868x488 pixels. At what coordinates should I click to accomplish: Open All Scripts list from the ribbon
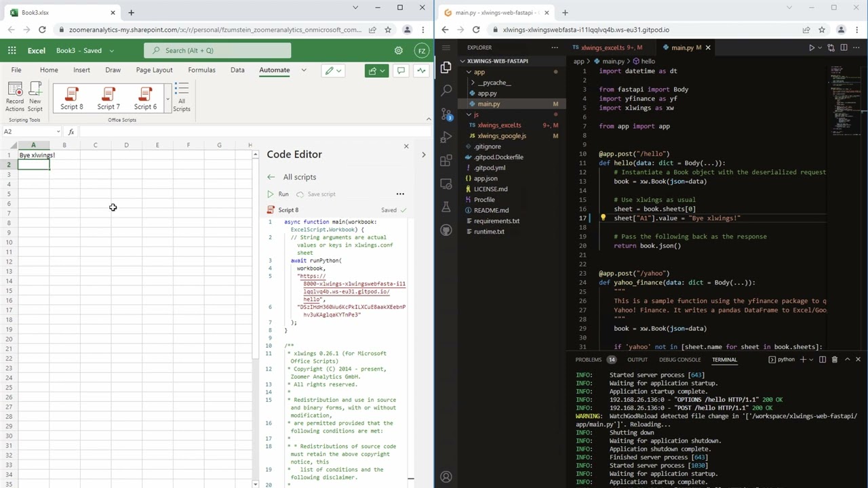click(181, 97)
